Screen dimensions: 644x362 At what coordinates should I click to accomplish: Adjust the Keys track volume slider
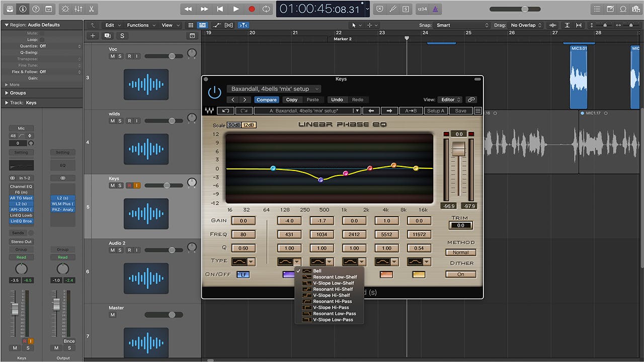pyautogui.click(x=167, y=186)
